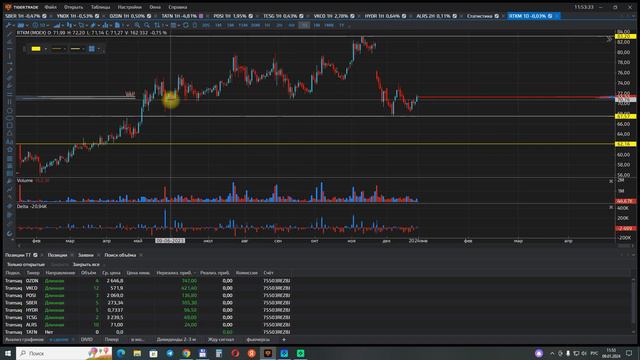Click the Закрыть все button
This screenshot has height=360, width=640.
[x=86, y=264]
